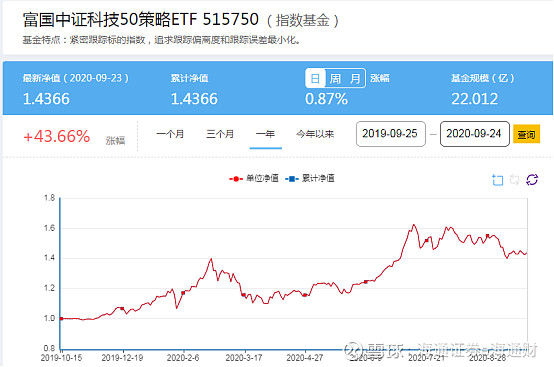Click the fund size value 22.012

pyautogui.click(x=475, y=99)
